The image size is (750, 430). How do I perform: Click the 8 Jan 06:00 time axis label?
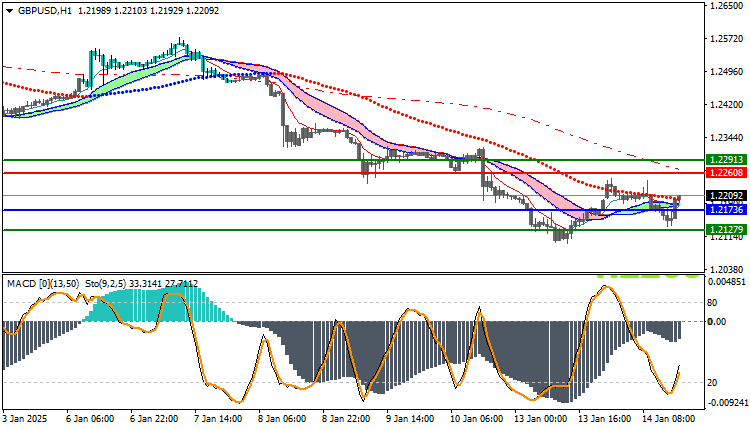tap(282, 419)
